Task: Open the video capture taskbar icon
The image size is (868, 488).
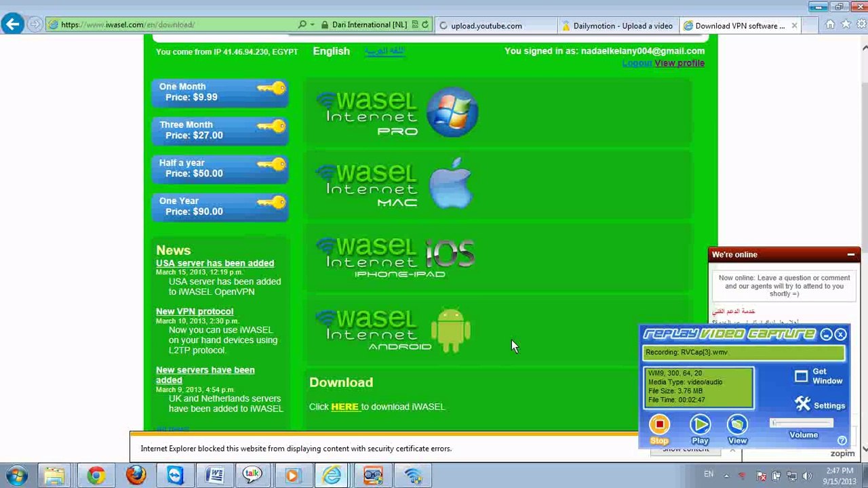Action: [x=373, y=475]
